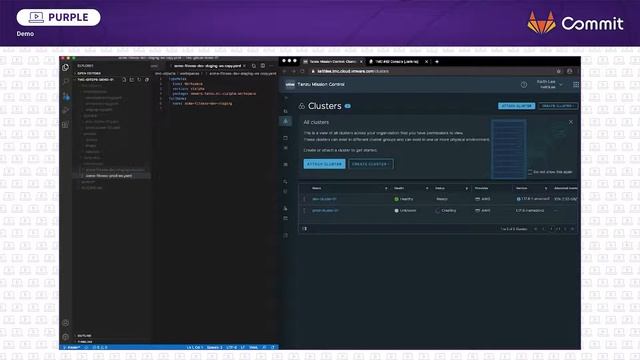Select Clusters icon in Tanzu sidebar
The image size is (640, 360).
click(x=286, y=121)
